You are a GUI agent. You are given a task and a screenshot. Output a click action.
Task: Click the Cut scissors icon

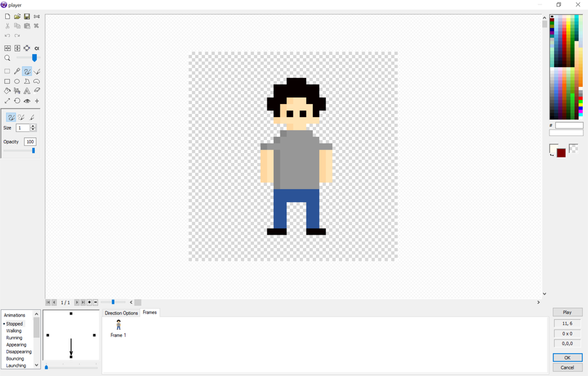point(7,26)
